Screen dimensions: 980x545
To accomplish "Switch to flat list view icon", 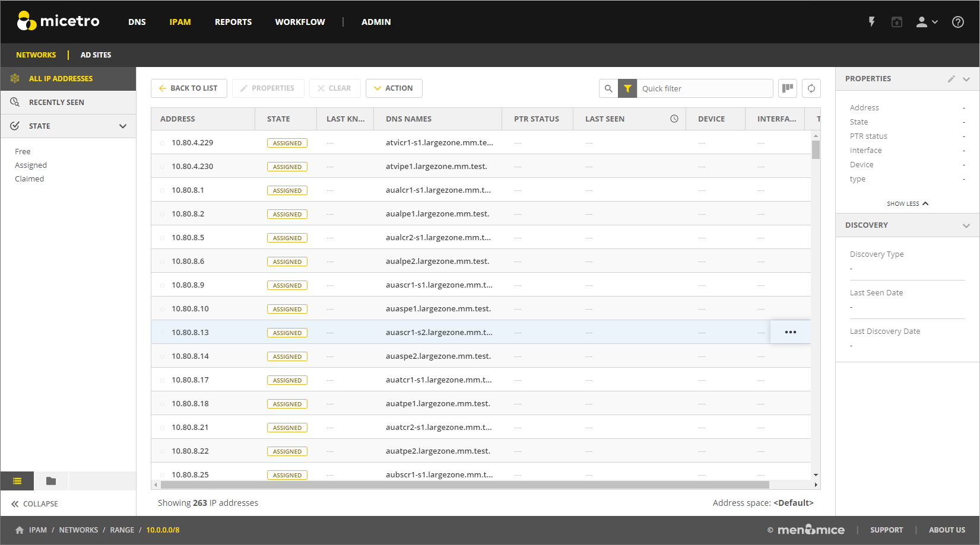I will [x=17, y=481].
